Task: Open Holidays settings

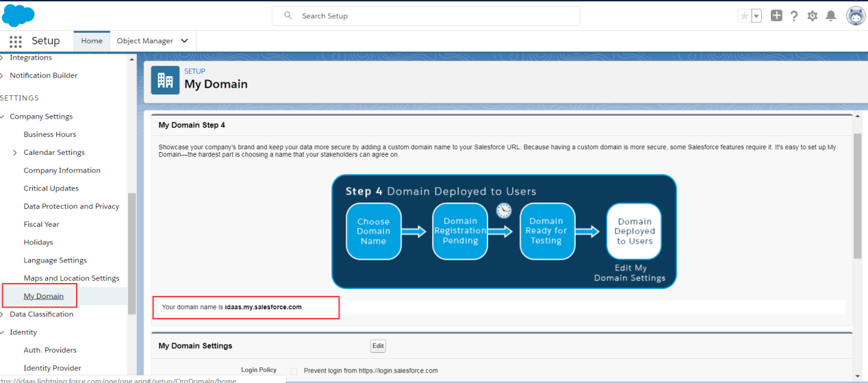Action: tap(38, 243)
